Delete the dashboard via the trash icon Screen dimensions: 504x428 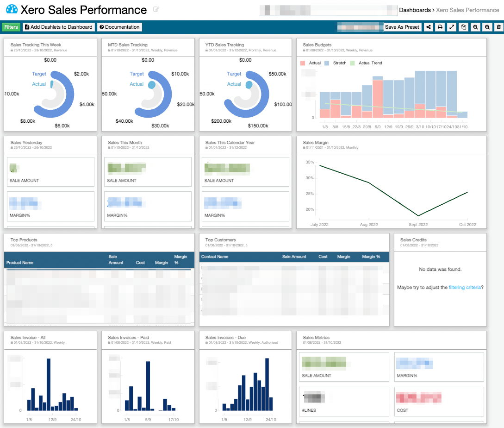tap(498, 27)
